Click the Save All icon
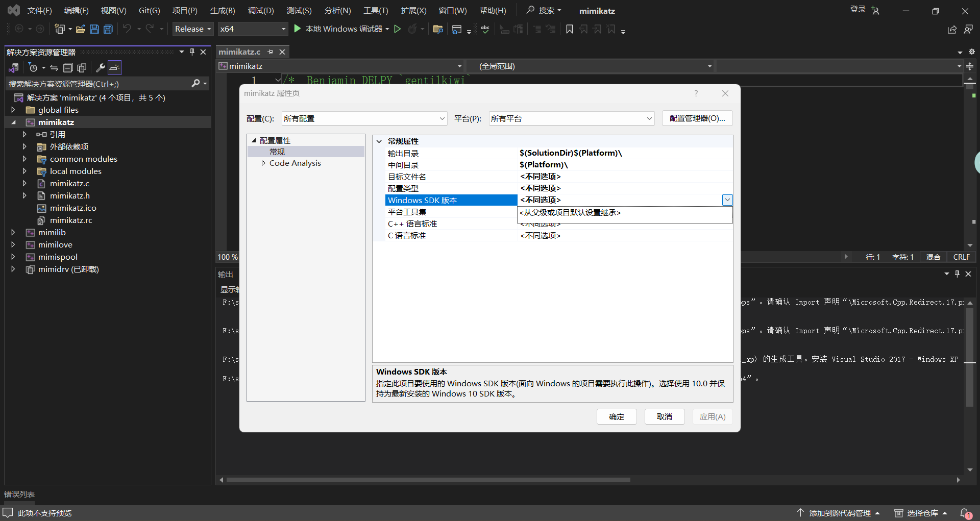This screenshot has height=521, width=980. click(108, 29)
